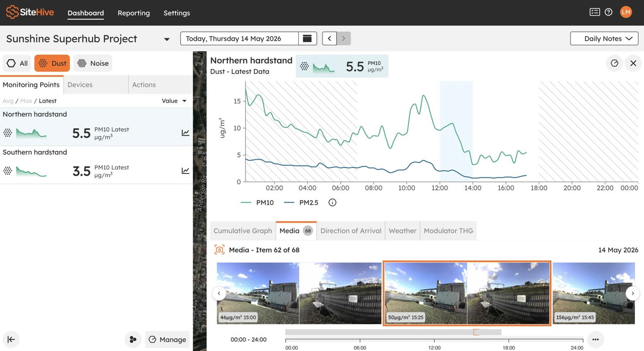The width and height of the screenshot is (644, 351).
Task: Open the Value sort dropdown
Action: pos(174,101)
